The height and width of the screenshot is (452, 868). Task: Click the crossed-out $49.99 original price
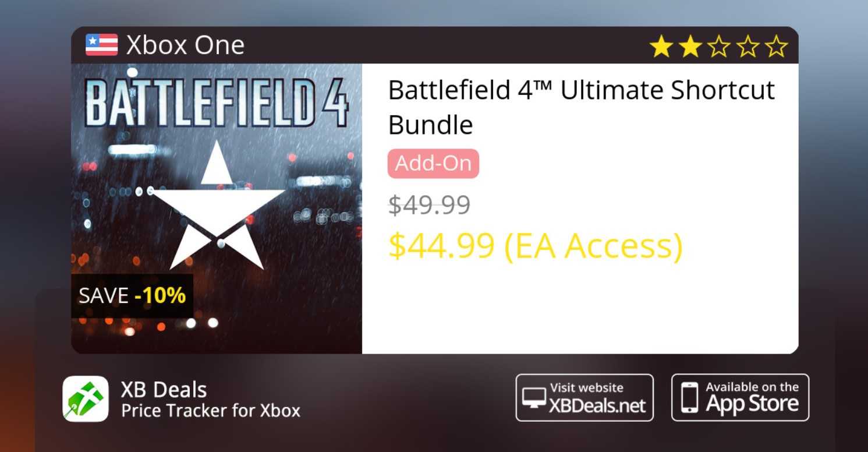429,205
